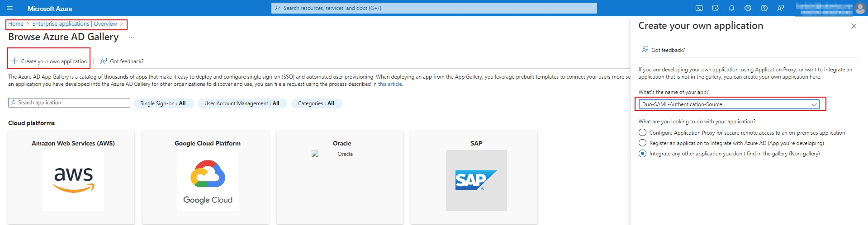Screen dimensions: 868x225
Task: Click the 'What's the name of your app?' label
Action: click(674, 92)
